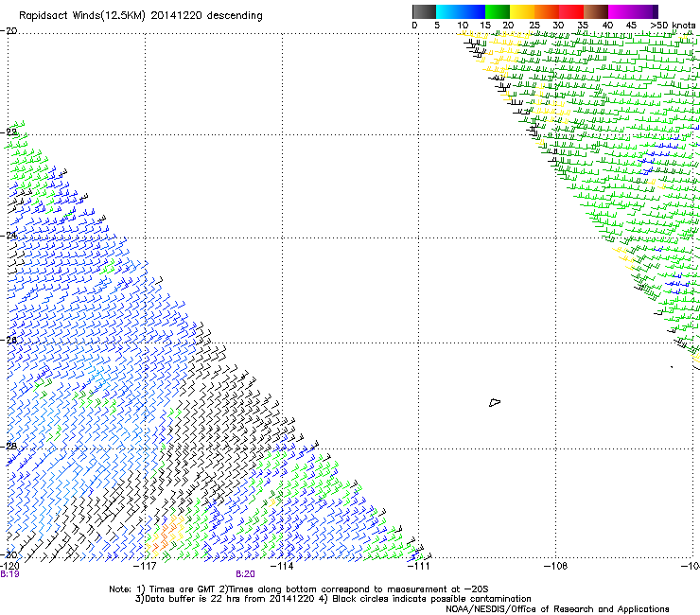Click the 8:19 purple time label

click(9, 574)
